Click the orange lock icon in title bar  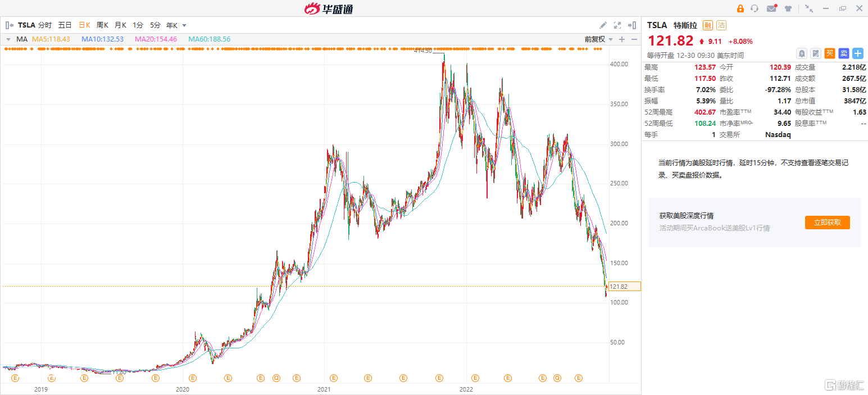(x=740, y=8)
